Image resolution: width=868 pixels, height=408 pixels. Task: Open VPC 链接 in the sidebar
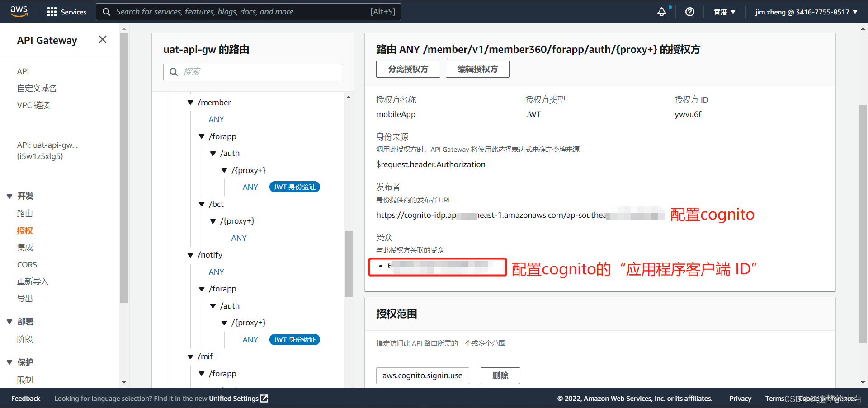(33, 105)
